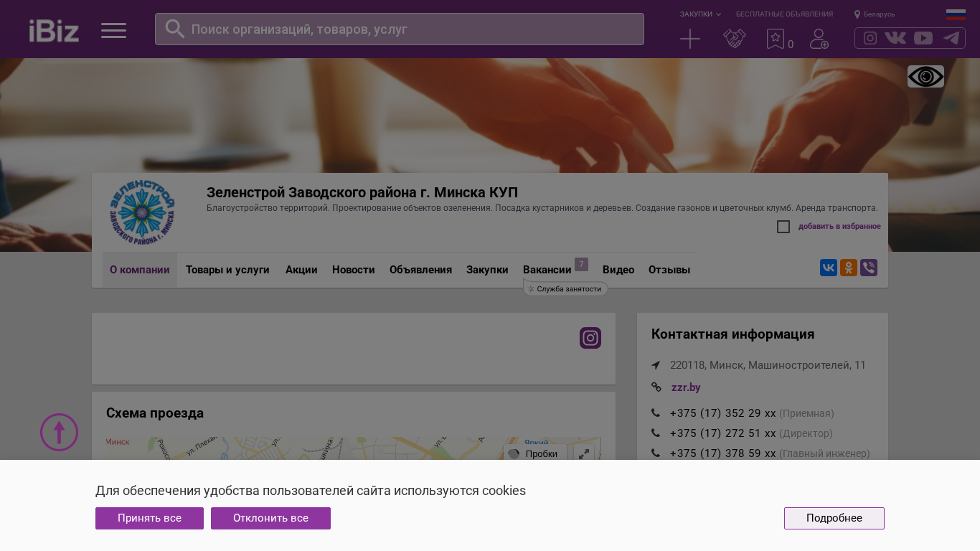Open the iBiz home logo
Image resolution: width=980 pixels, height=551 pixels.
pos(54,30)
